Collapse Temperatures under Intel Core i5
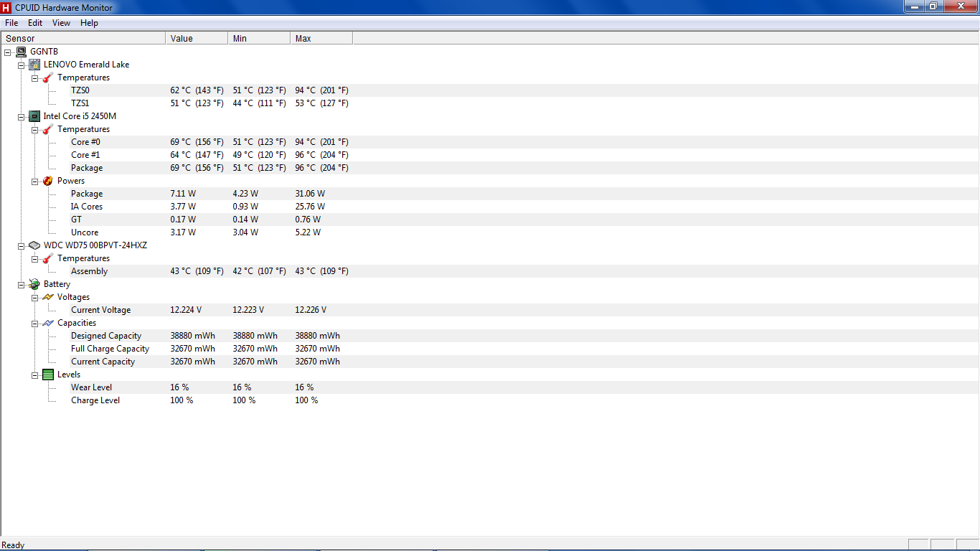This screenshot has width=980, height=551. [x=35, y=130]
